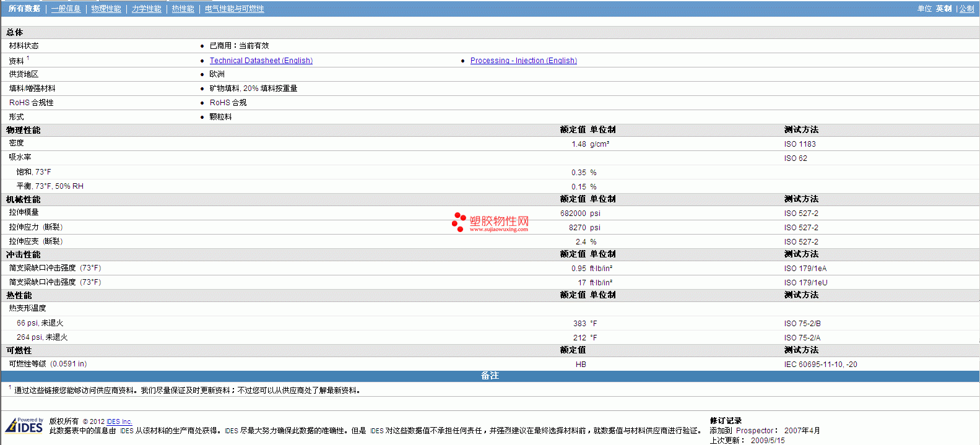Click tensile strain value 2.4
The width and height of the screenshot is (980, 445).
point(581,242)
